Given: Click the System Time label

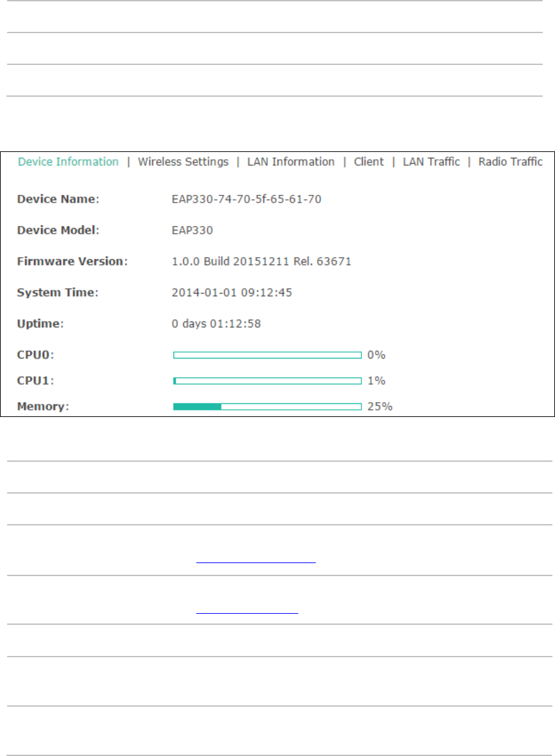Looking at the screenshot, I should [x=57, y=293].
